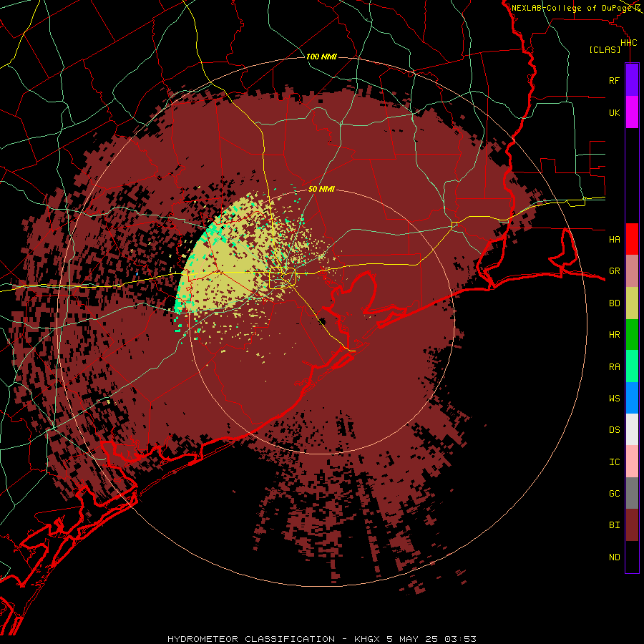This screenshot has width=644, height=644.
Task: Click the DS legend label
Action: click(x=614, y=430)
